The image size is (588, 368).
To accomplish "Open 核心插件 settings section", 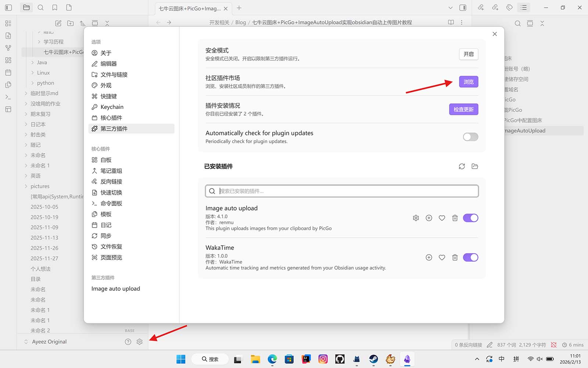I will tap(111, 118).
